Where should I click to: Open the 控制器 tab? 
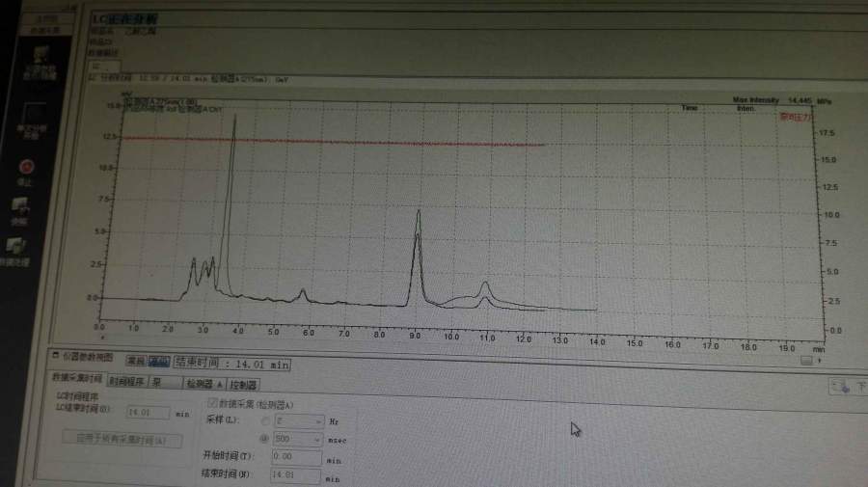pyautogui.click(x=244, y=385)
